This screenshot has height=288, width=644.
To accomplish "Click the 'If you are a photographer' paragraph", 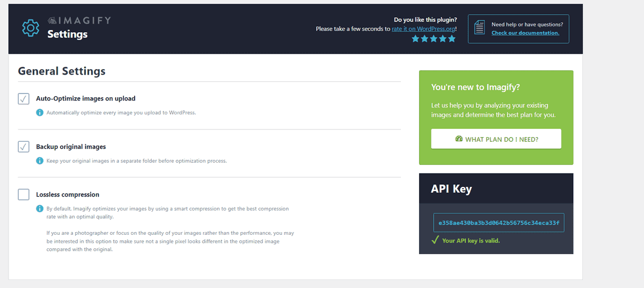I will (x=170, y=241).
